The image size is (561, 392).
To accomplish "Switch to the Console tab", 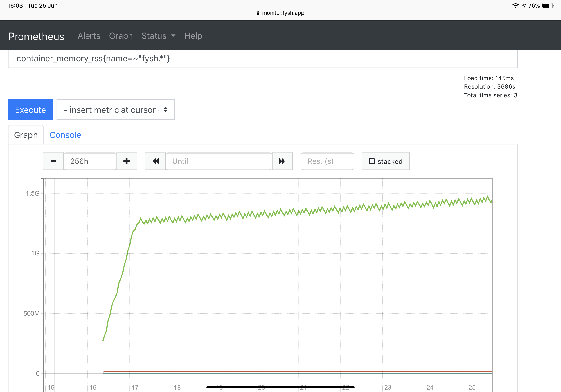I will (65, 135).
